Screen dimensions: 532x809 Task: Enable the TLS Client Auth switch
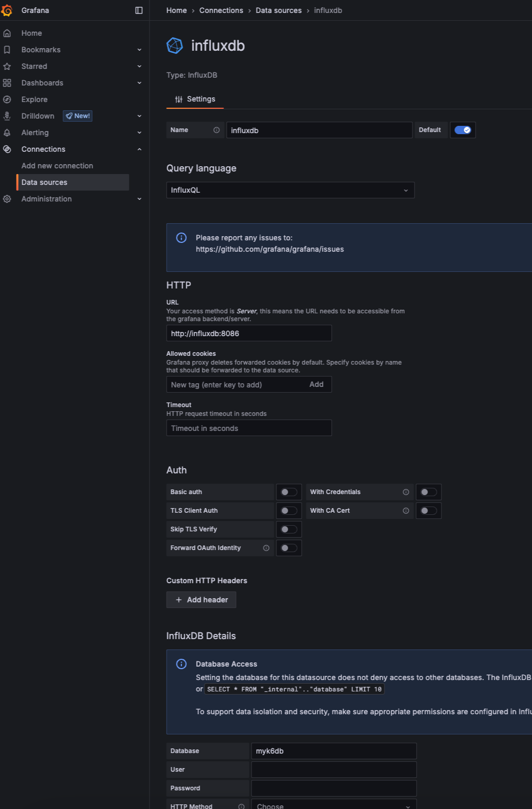coord(289,511)
